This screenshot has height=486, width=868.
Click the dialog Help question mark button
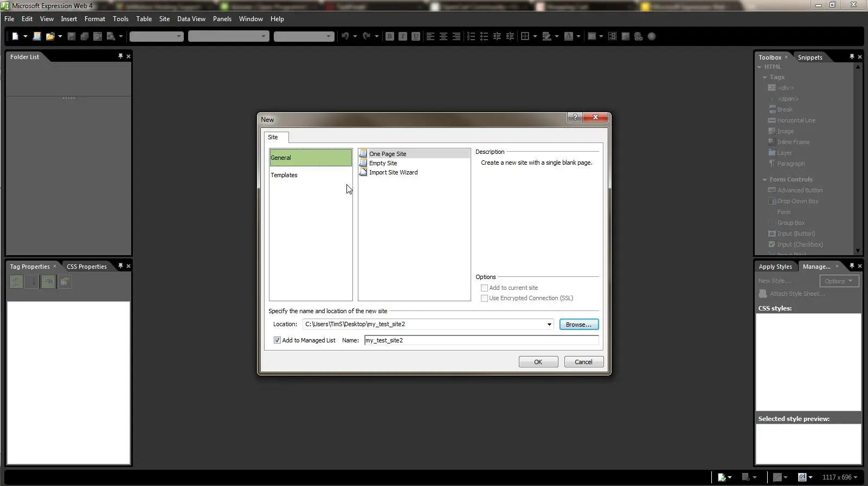575,117
